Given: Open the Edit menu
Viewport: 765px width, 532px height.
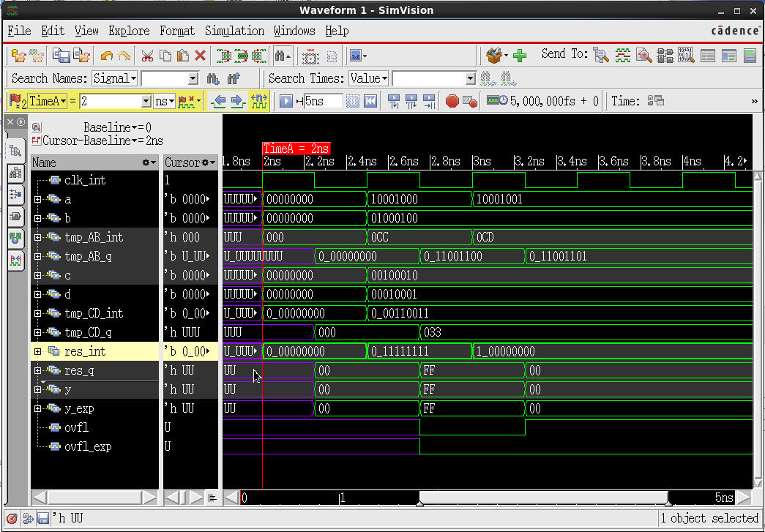Looking at the screenshot, I should 53,31.
